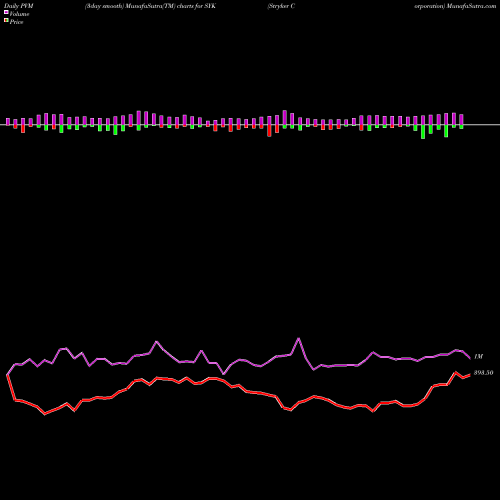Click the '(Stryker C' company name text

tap(281, 6)
